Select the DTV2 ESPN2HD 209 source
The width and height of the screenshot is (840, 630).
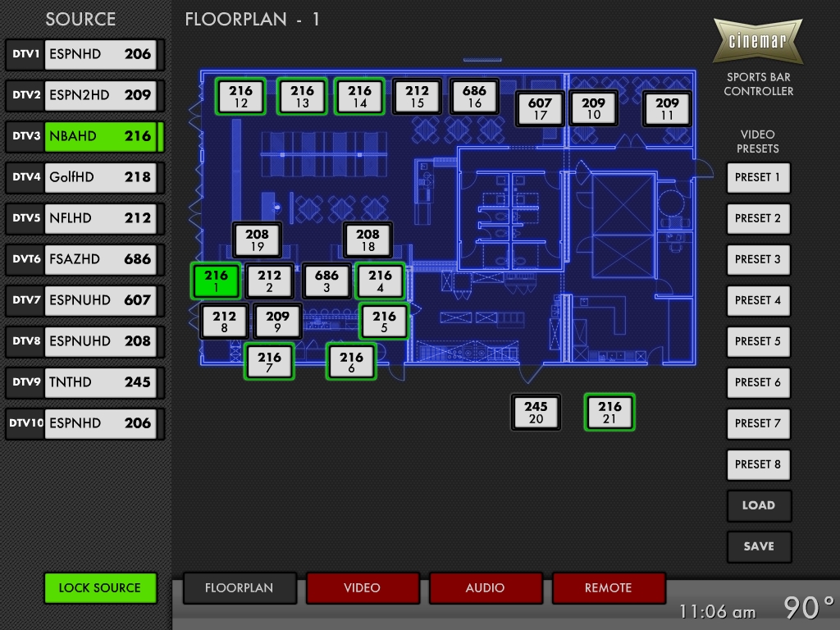pyautogui.click(x=84, y=95)
